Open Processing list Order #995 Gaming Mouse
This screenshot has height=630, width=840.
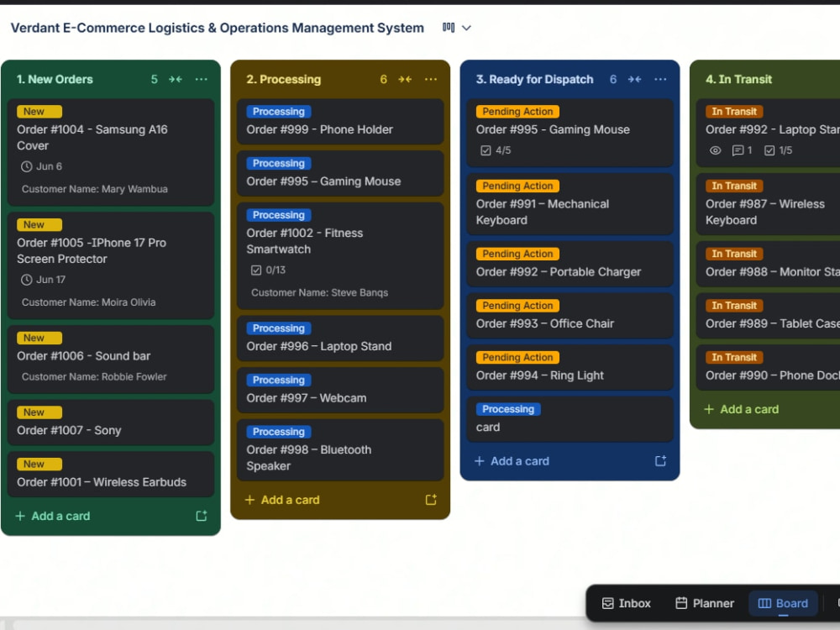point(340,173)
